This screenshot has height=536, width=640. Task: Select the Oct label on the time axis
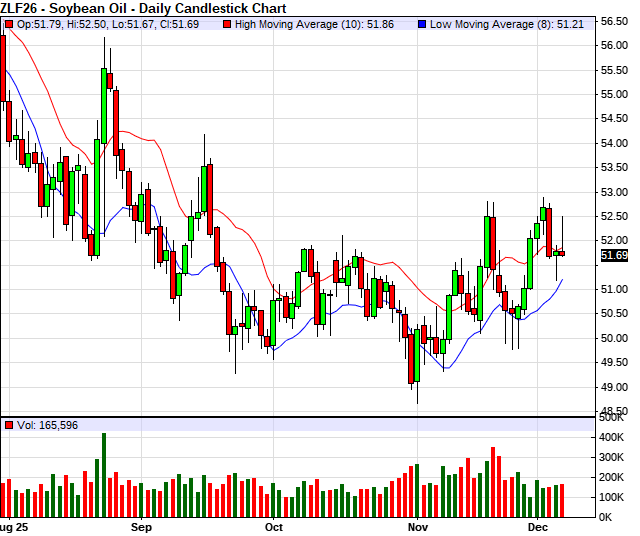click(x=273, y=526)
